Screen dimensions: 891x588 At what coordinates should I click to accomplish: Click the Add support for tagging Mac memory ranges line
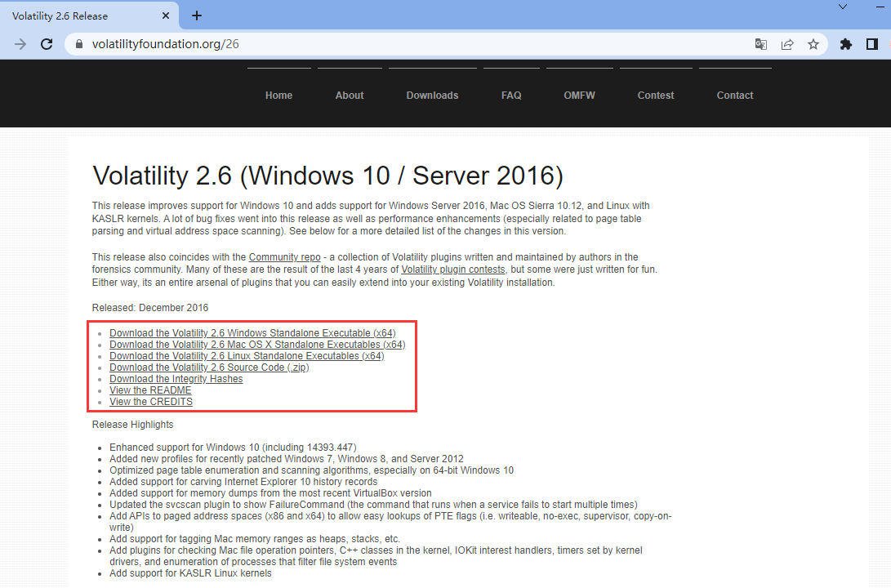[x=255, y=539]
